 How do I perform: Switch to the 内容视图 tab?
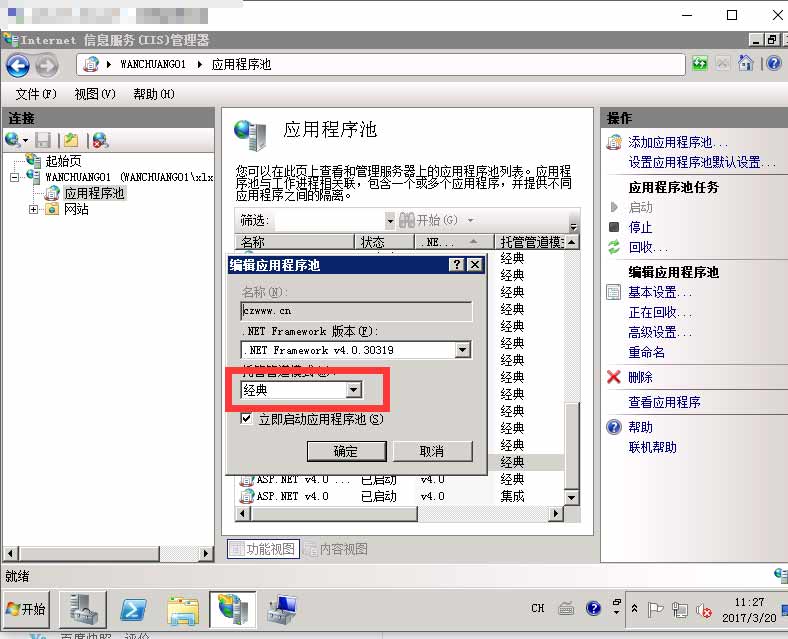click(x=336, y=549)
